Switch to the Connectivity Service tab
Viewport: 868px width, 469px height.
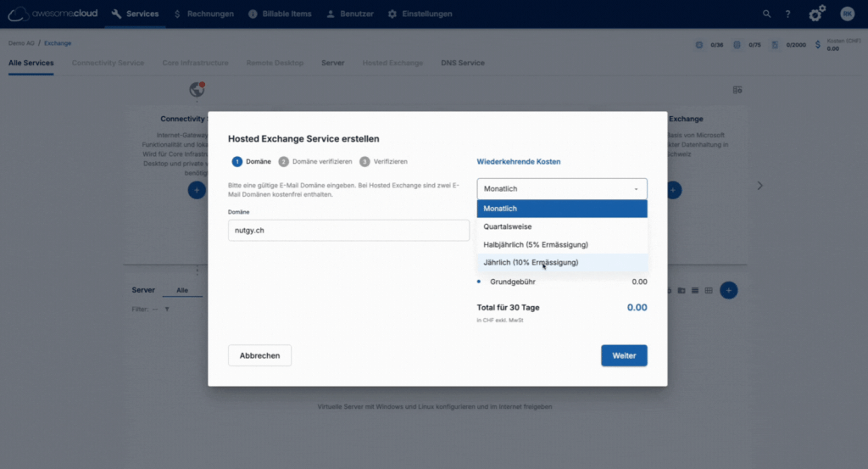coord(108,63)
